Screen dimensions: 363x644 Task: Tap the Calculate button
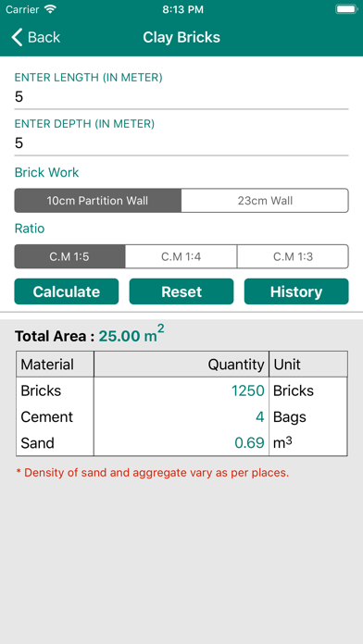pos(67,291)
